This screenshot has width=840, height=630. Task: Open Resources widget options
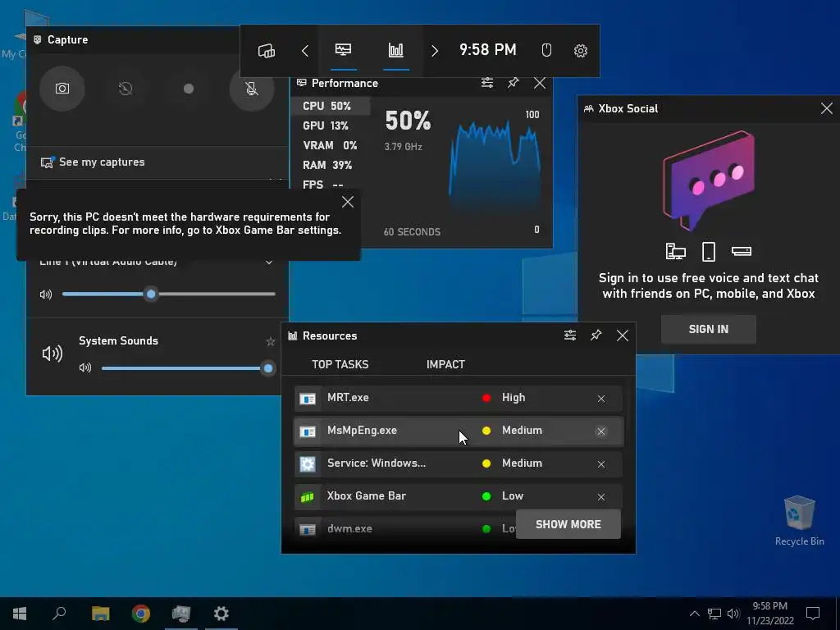tap(570, 336)
